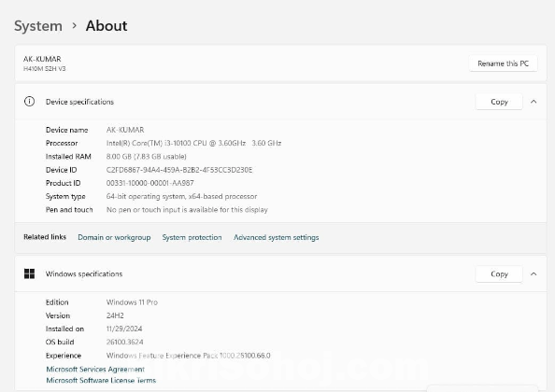Select the Device ID value C2FD6867
The height and width of the screenshot is (392, 555).
(x=179, y=170)
